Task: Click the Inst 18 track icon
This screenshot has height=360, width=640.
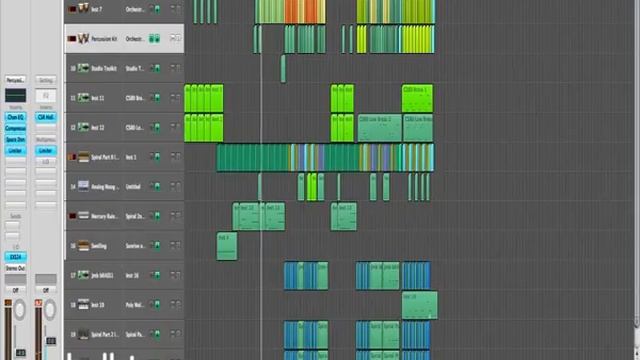Action: 83,304
